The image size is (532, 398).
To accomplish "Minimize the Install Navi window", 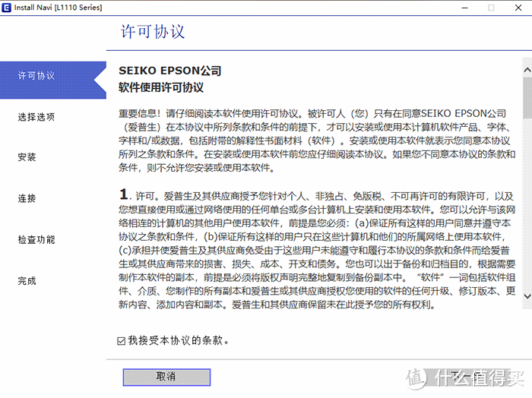I will click(465, 8).
